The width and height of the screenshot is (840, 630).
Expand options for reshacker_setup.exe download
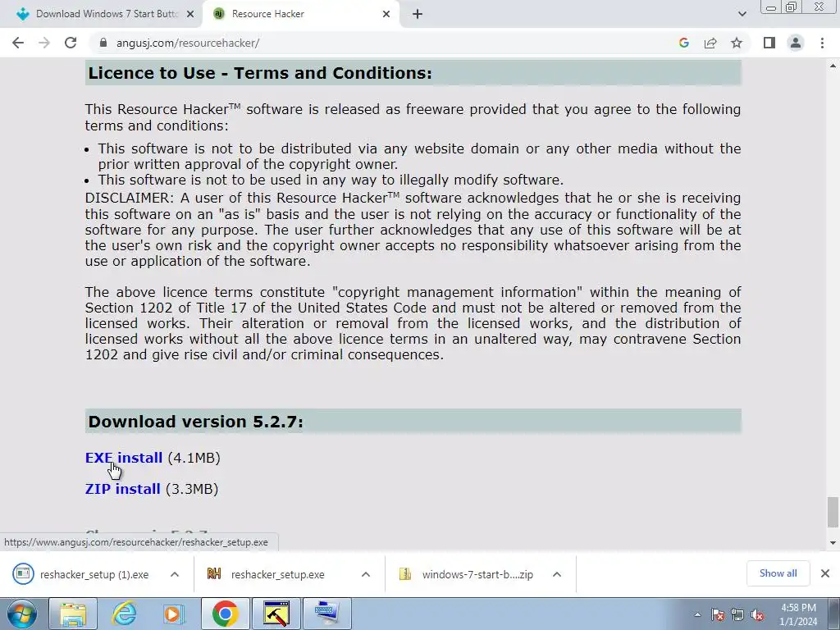(x=366, y=574)
